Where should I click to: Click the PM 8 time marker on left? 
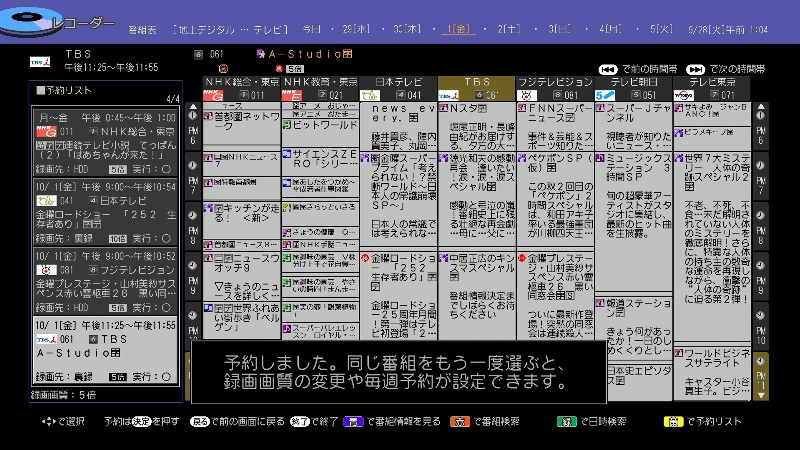coord(194,235)
